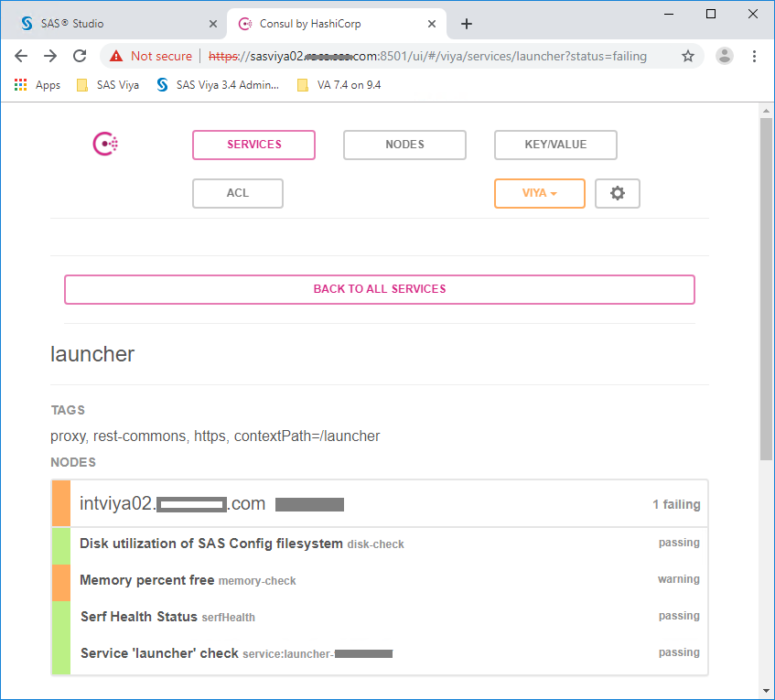
Task: Open a new browser tab
Action: tap(466, 24)
